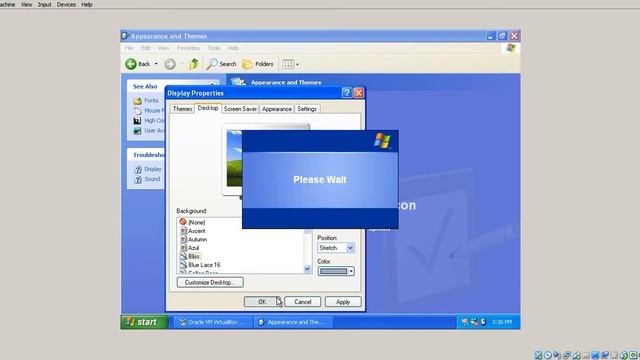Click the Apply button
640x360 pixels.
(343, 302)
